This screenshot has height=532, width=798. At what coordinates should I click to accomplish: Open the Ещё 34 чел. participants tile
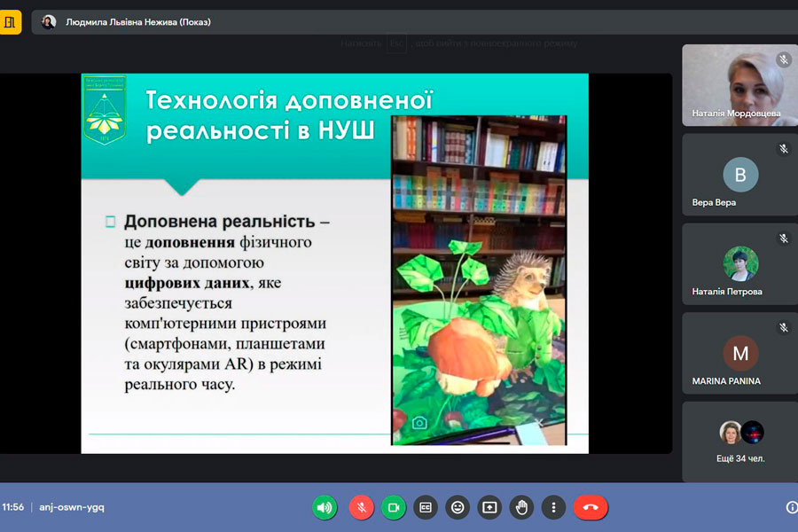click(x=740, y=442)
